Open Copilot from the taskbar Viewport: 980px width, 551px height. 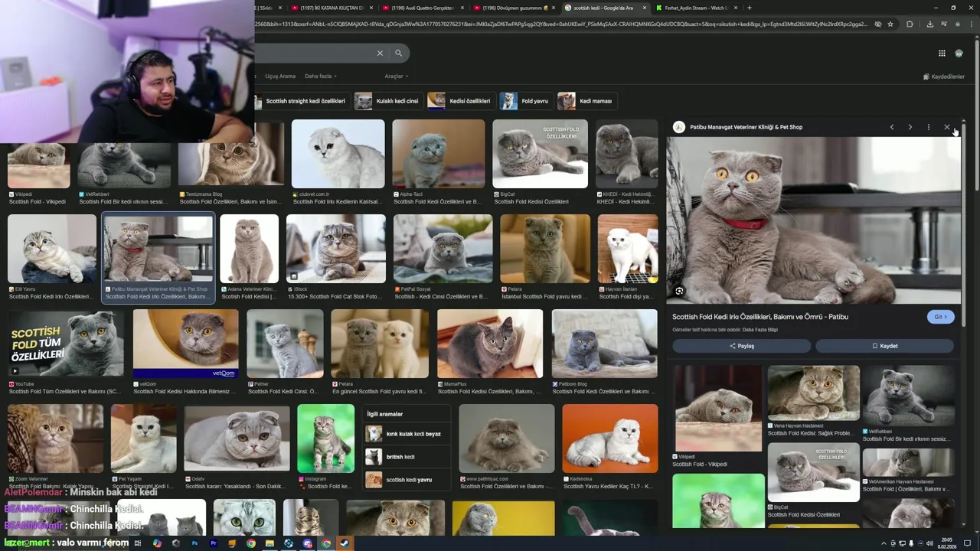tap(157, 543)
